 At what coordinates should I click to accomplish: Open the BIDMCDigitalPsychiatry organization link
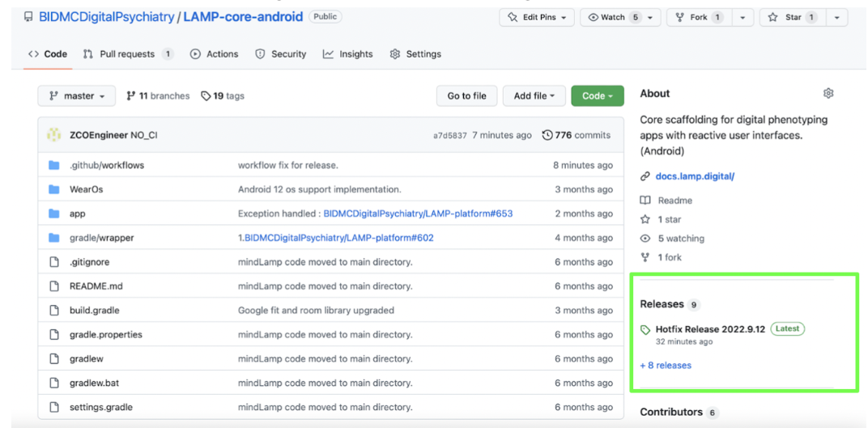(106, 17)
